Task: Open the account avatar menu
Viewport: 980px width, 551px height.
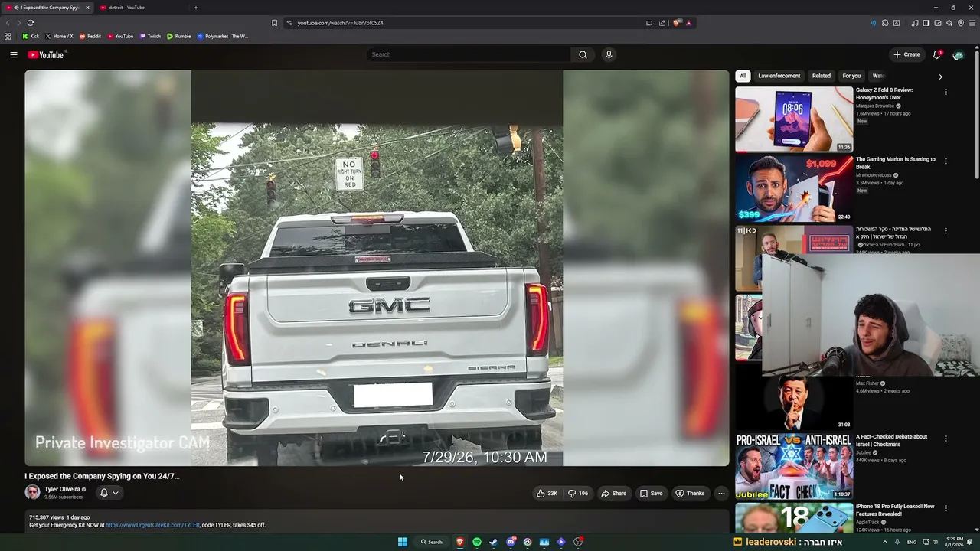Action: pyautogui.click(x=958, y=54)
